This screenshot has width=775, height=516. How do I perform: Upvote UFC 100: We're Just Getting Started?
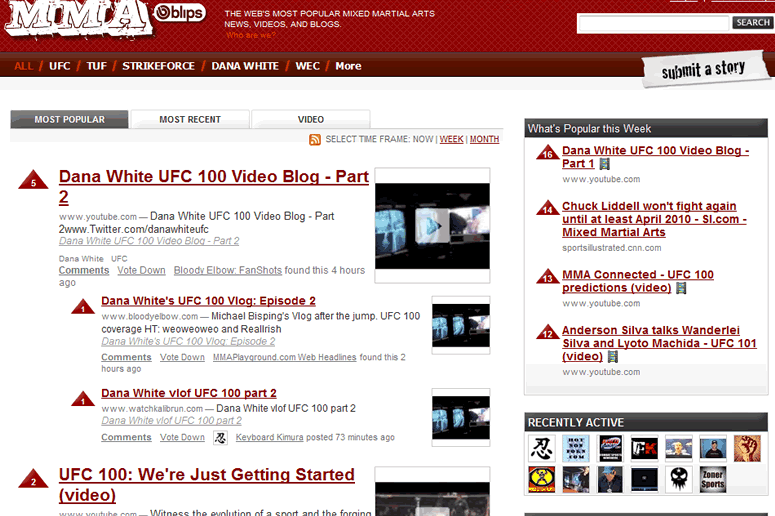click(33, 478)
